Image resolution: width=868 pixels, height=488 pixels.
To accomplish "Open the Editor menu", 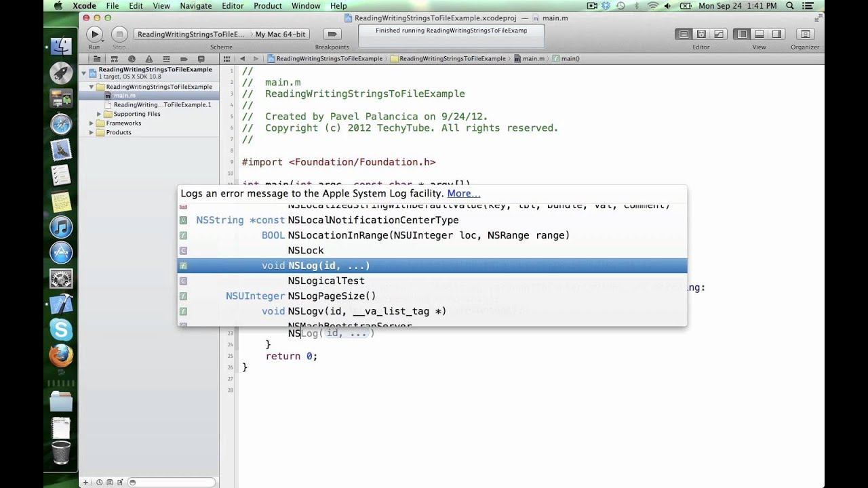I will [233, 6].
